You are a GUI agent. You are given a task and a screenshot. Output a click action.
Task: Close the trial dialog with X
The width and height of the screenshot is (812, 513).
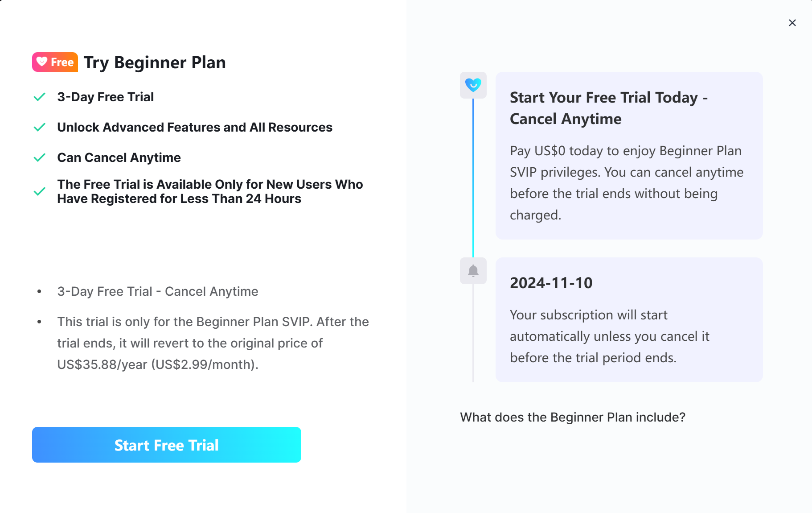792,23
